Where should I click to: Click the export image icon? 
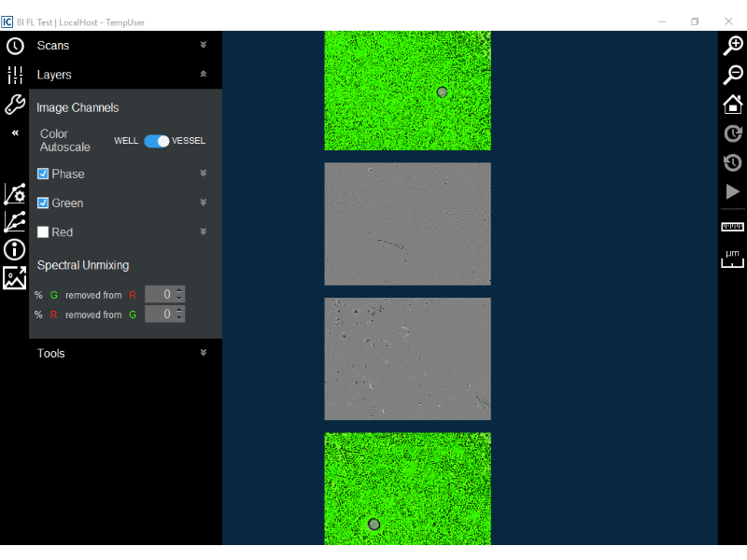pyautogui.click(x=15, y=278)
